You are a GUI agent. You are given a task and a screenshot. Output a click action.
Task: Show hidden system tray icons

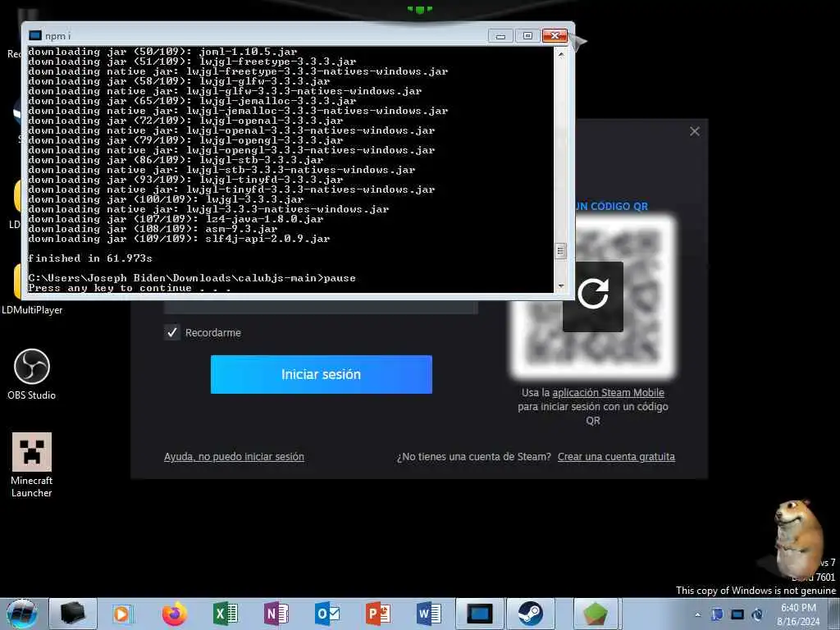click(697, 614)
